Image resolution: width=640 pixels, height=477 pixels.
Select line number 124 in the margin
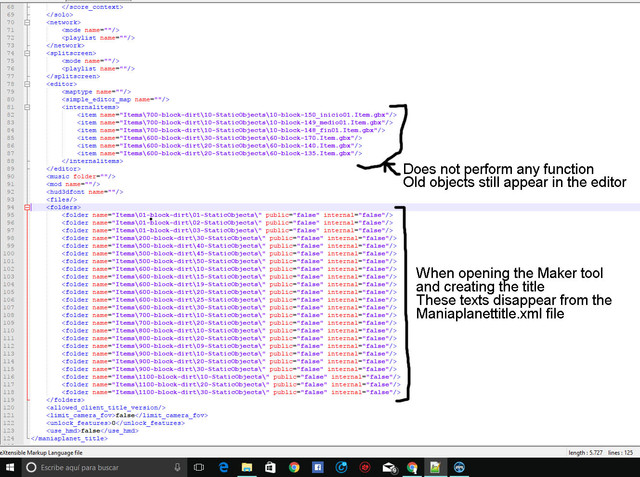(x=9, y=439)
